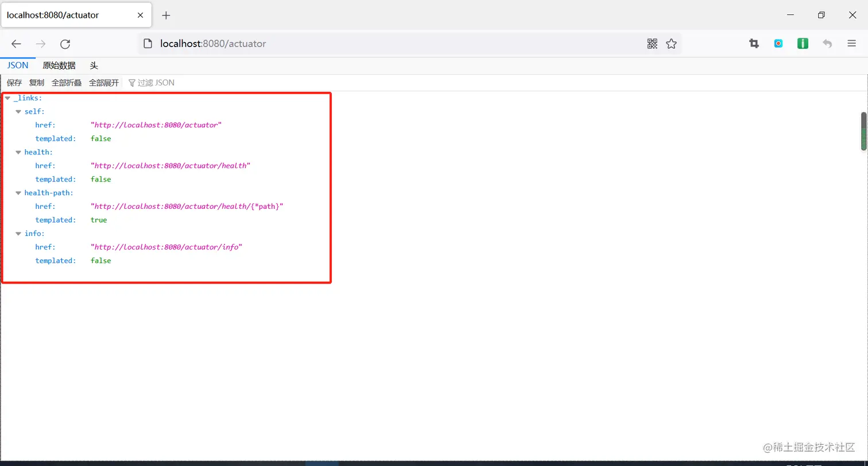Click the false value under self
Image resolution: width=868 pixels, height=466 pixels.
[x=101, y=139]
